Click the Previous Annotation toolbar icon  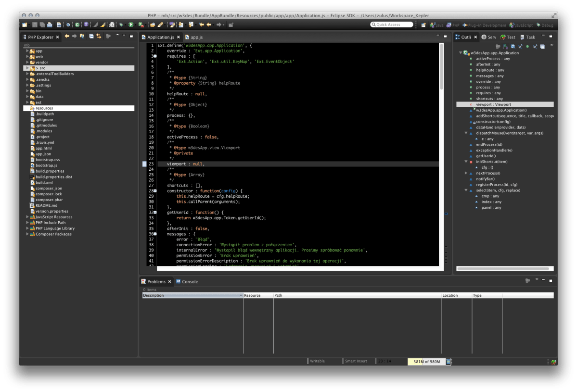click(191, 25)
